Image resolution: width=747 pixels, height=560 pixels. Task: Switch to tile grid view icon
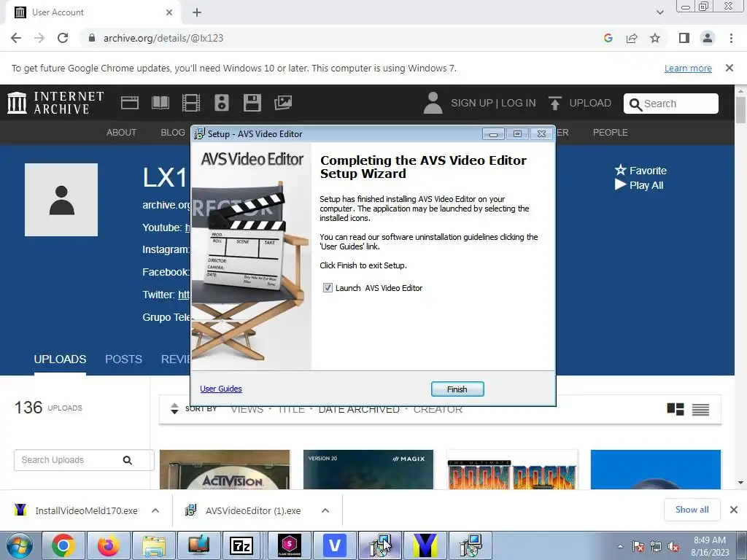click(676, 409)
